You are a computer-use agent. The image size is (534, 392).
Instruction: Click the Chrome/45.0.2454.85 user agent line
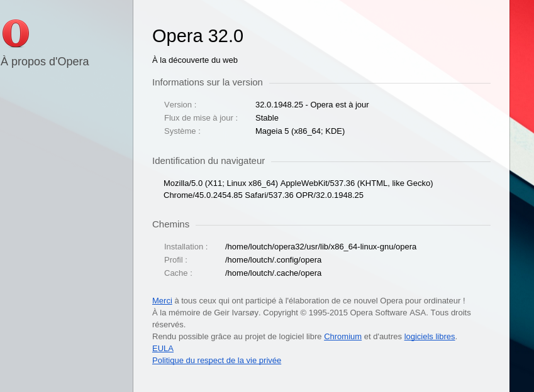click(x=264, y=195)
